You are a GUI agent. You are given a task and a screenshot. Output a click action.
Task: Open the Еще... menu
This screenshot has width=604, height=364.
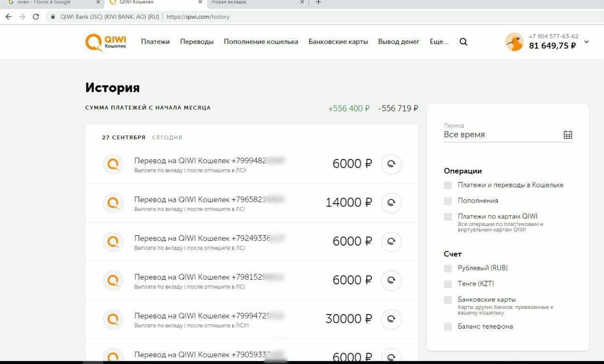click(x=439, y=41)
